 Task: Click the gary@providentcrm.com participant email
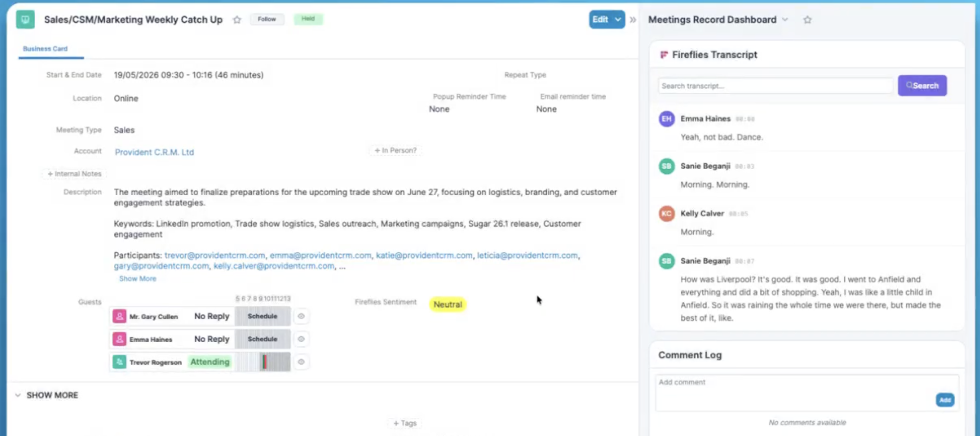161,266
